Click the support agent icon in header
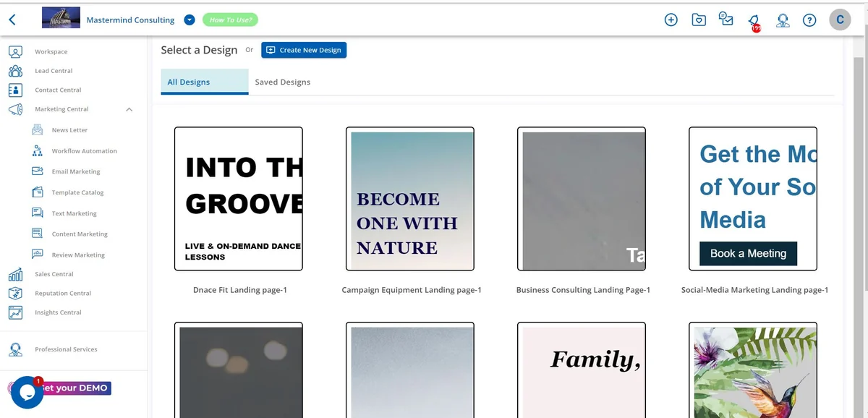 782,20
